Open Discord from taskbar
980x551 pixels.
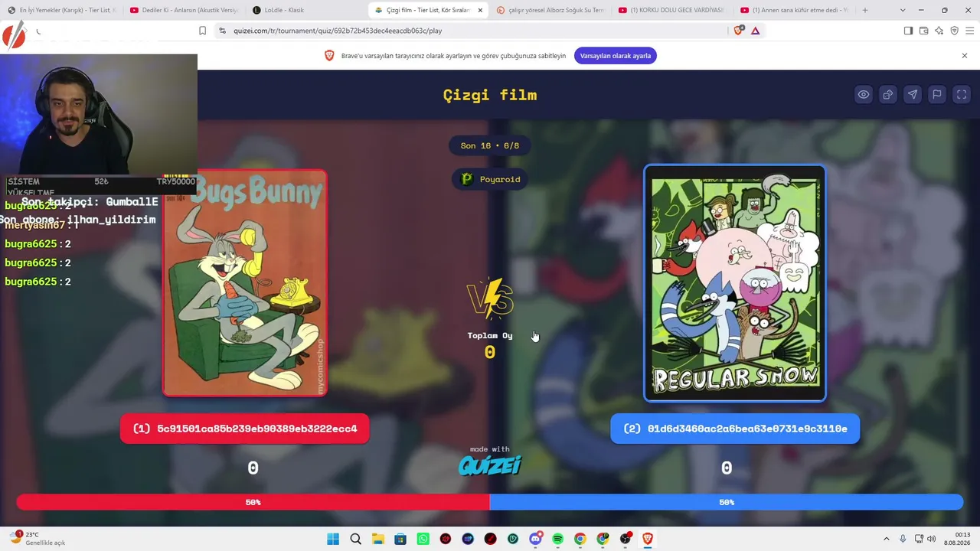(535, 539)
